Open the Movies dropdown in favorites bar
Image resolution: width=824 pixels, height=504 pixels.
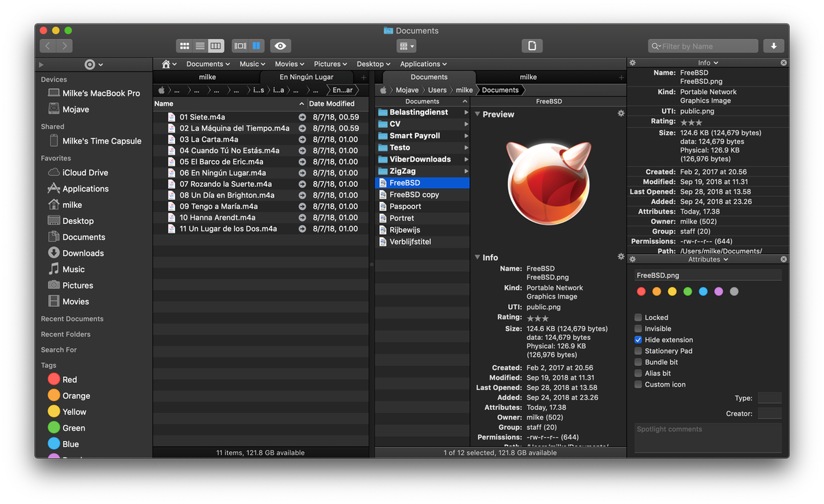[x=290, y=64]
